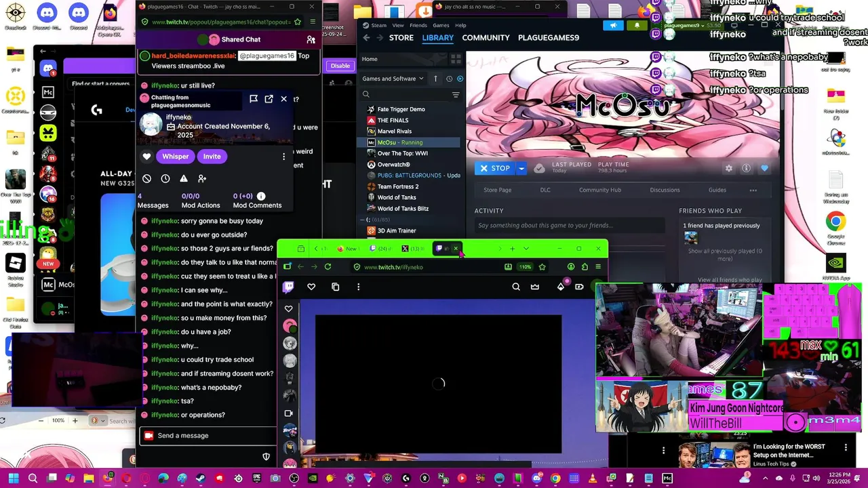
Task: Click the Disable button next to the chat
Action: click(340, 66)
